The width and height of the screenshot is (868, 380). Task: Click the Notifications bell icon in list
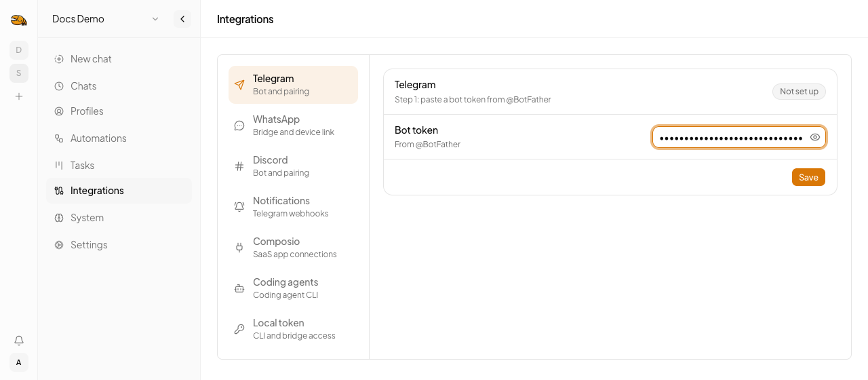239,207
